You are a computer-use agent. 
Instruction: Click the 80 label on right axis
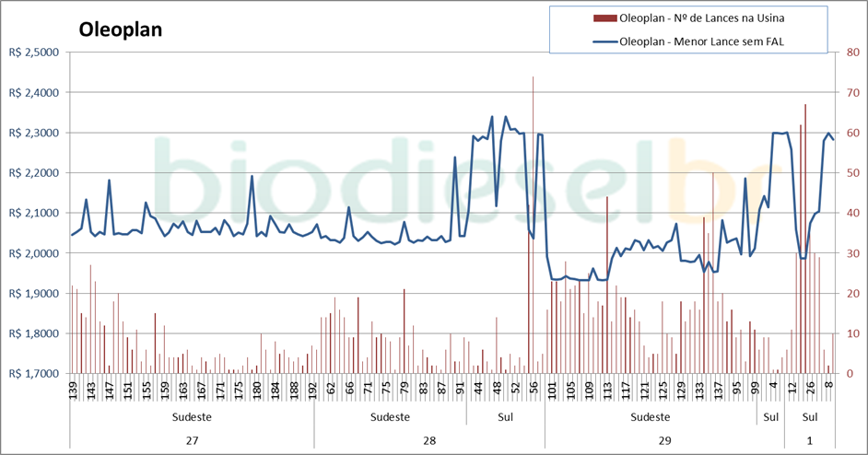coord(852,52)
